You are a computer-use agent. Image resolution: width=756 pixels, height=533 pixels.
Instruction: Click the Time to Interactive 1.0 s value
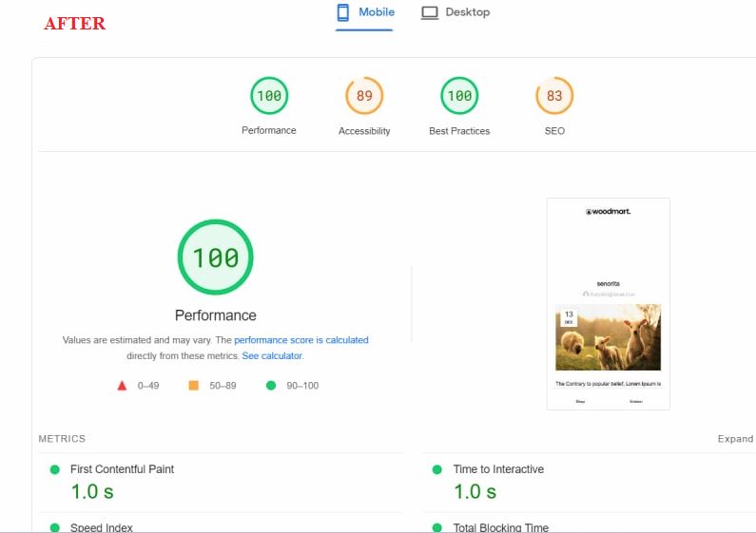coord(475,491)
